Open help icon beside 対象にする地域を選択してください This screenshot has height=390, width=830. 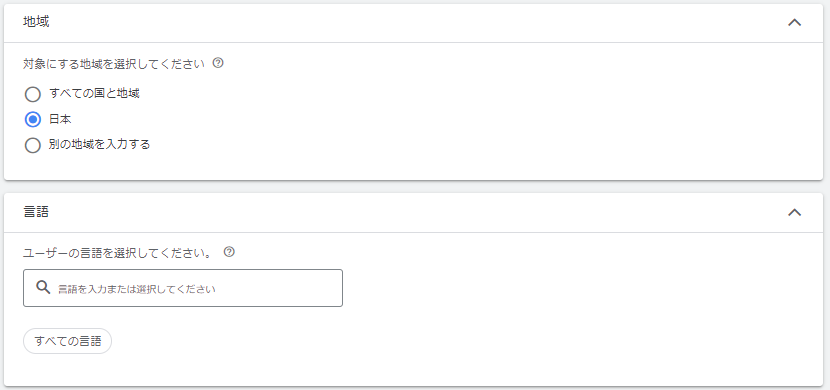[x=218, y=63]
